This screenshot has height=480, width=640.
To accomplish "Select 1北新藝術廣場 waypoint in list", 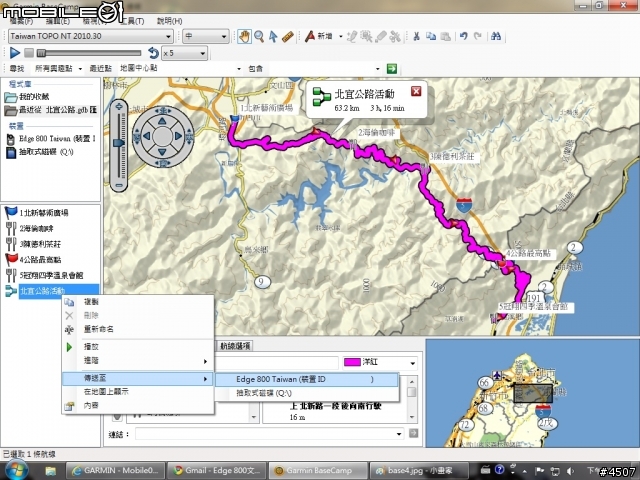I will pos(44,212).
